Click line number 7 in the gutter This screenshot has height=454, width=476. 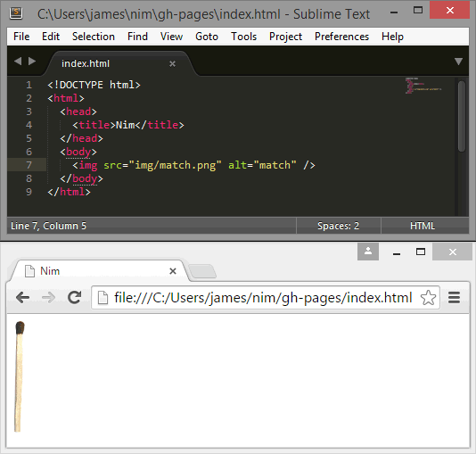click(x=29, y=165)
